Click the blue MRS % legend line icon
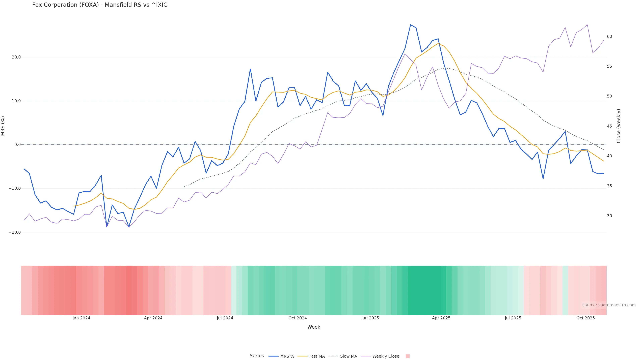This screenshot has height=362, width=644. (x=274, y=356)
